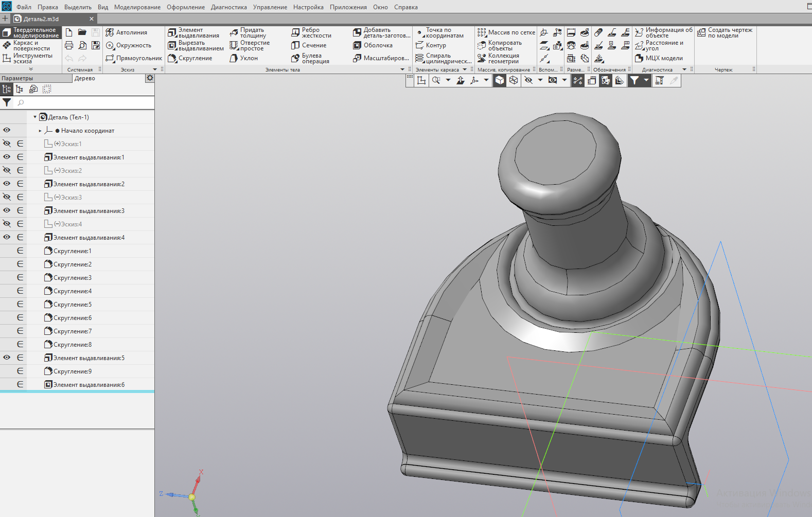The width and height of the screenshot is (812, 517).
Task: Toggle visibility of Элемент выдавливания:5
Action: [7, 358]
